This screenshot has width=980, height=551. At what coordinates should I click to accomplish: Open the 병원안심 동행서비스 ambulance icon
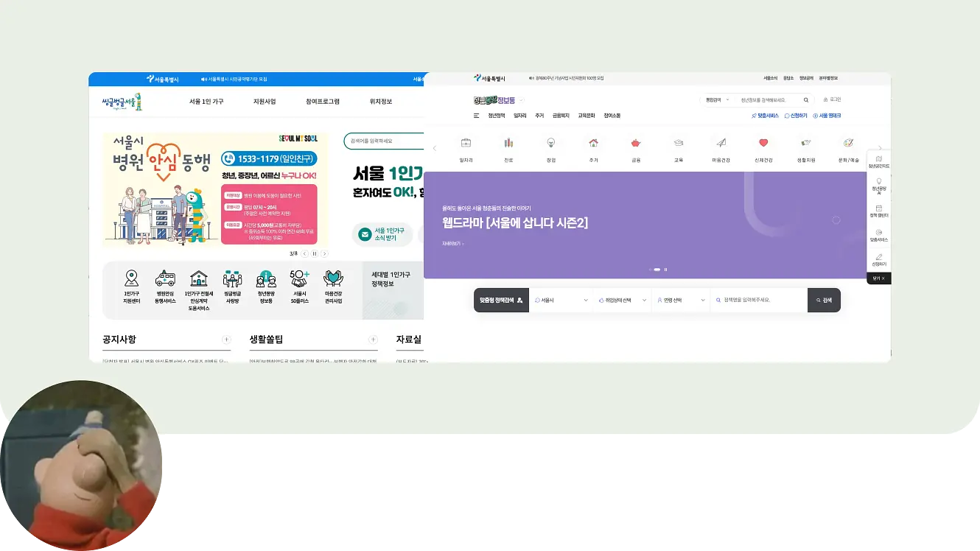point(165,278)
